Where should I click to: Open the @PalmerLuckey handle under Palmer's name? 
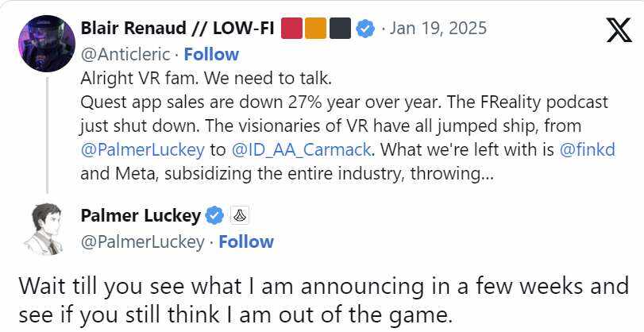[x=142, y=241]
